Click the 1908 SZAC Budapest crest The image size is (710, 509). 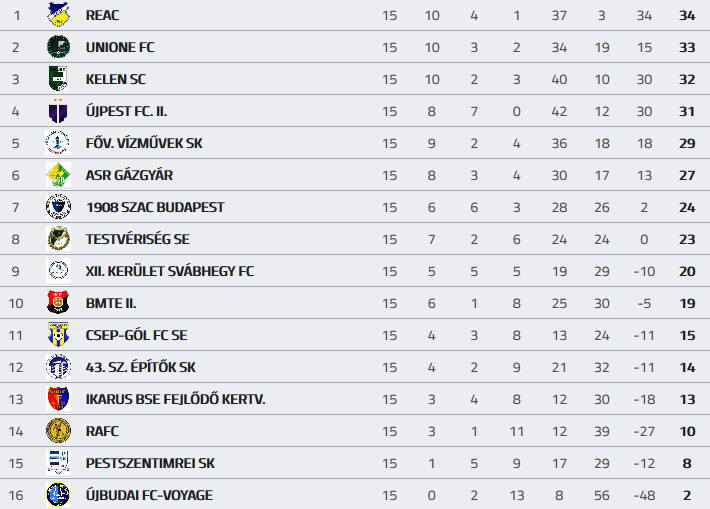pos(58,207)
